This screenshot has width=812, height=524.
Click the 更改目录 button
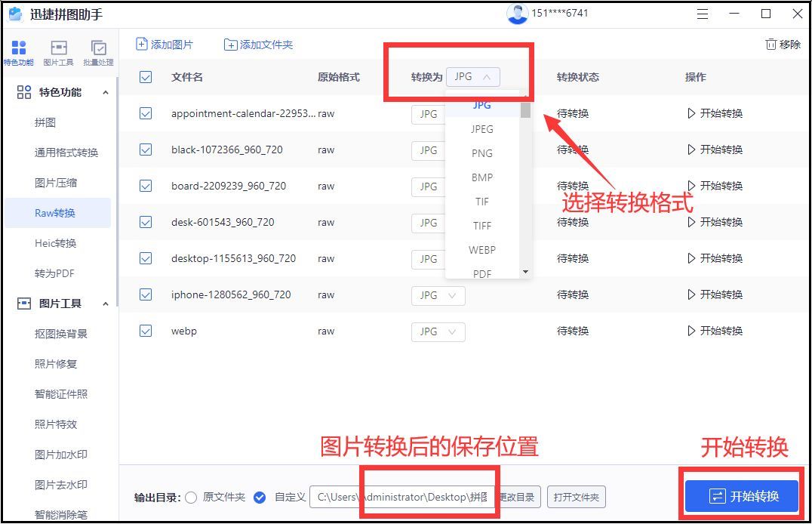(x=518, y=498)
